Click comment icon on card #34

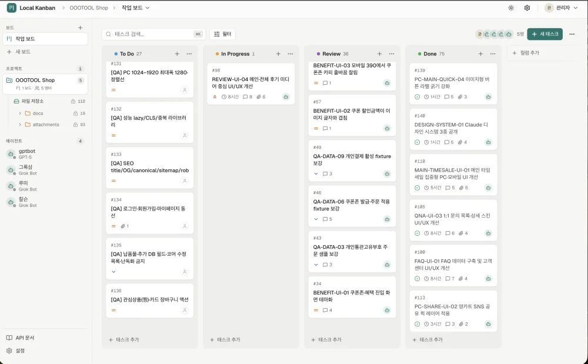(x=325, y=310)
